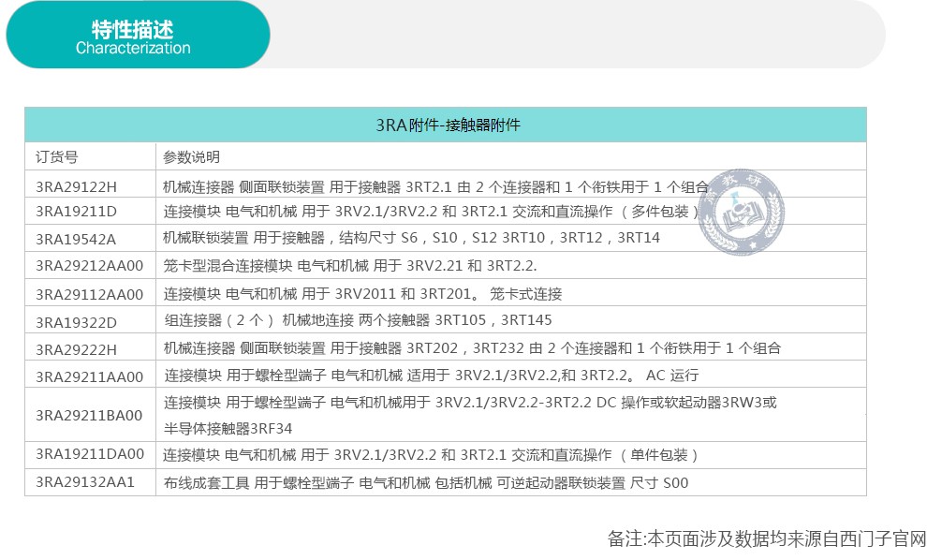Choose order number 3RA29132AA1
This screenshot has width=927, height=560.
(85, 482)
